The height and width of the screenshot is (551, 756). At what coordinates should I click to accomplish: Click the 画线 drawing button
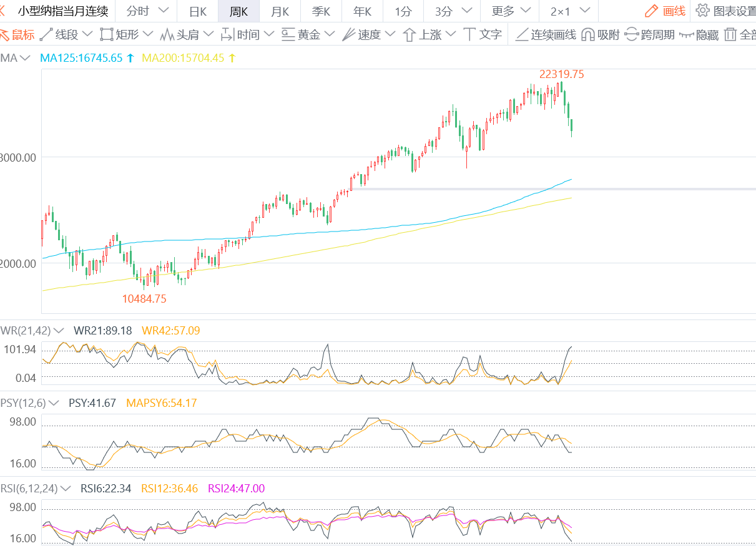(665, 11)
